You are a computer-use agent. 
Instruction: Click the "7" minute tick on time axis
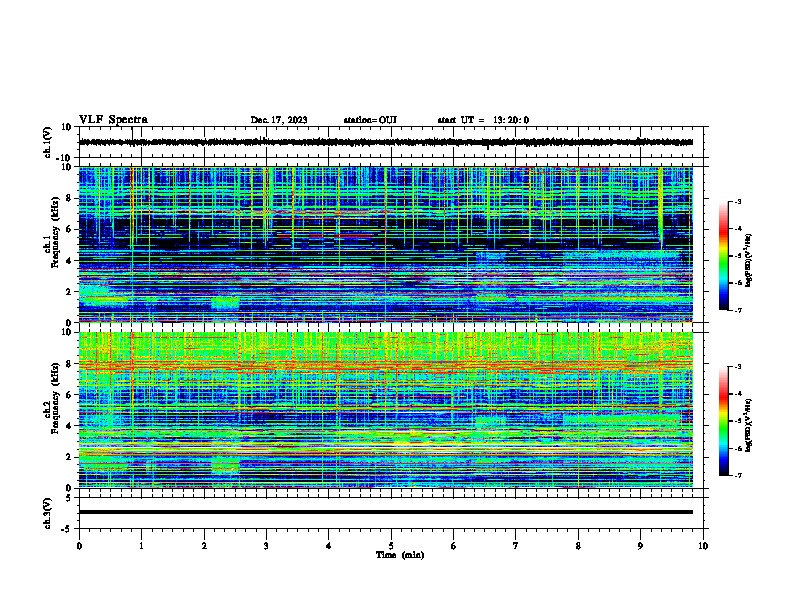(x=516, y=546)
